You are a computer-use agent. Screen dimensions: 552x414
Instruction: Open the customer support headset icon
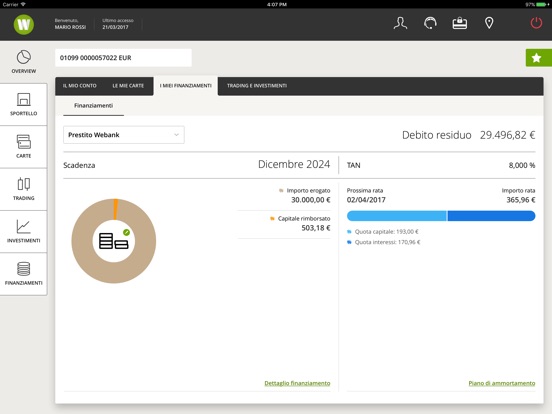(430, 23)
